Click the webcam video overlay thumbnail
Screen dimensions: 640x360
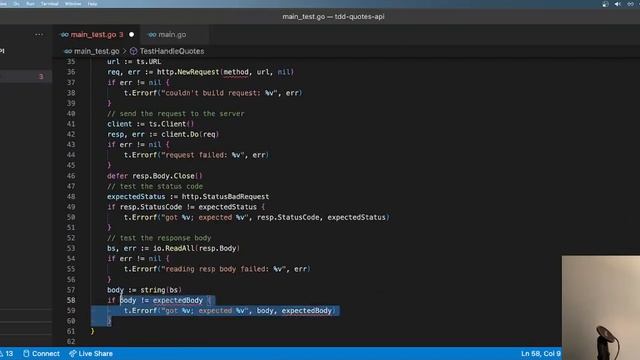click(601, 308)
